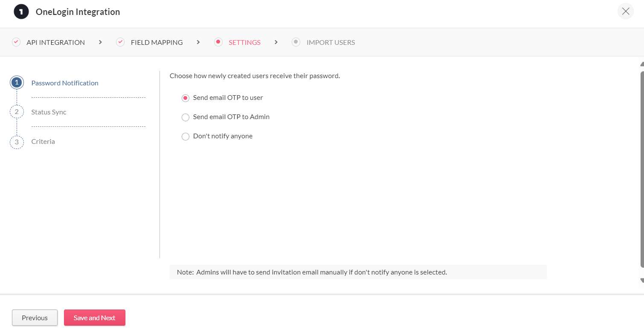Click the scrollbar down arrow
Image resolution: width=644 pixels, height=330 pixels.
tap(642, 280)
